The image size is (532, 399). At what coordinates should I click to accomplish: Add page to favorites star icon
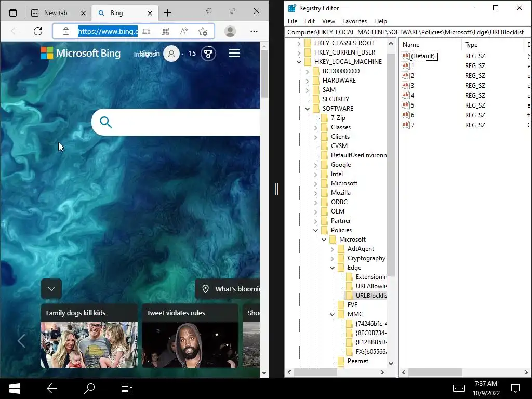point(203,31)
